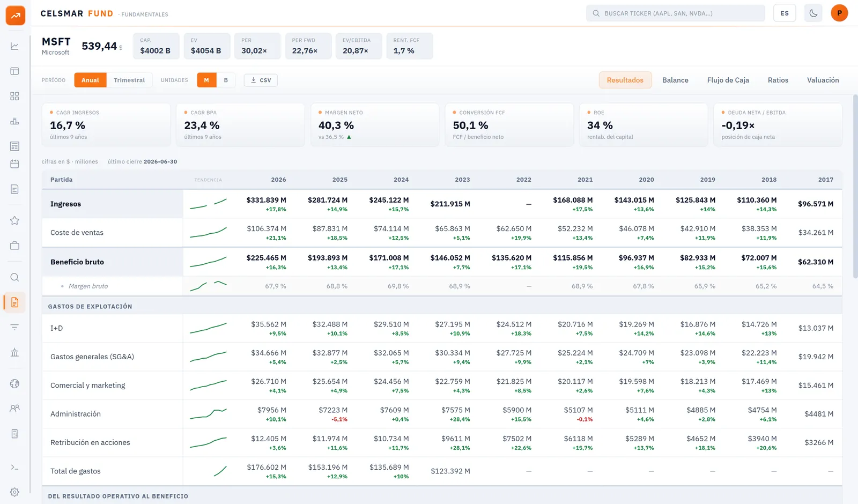The width and height of the screenshot is (858, 504).
Task: Open the bank building sidebar icon
Action: coord(14,352)
